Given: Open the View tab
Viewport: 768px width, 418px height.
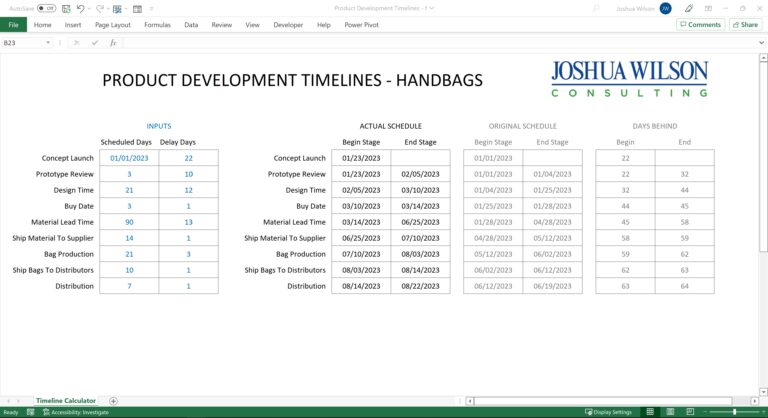Looking at the screenshot, I should pyautogui.click(x=252, y=25).
